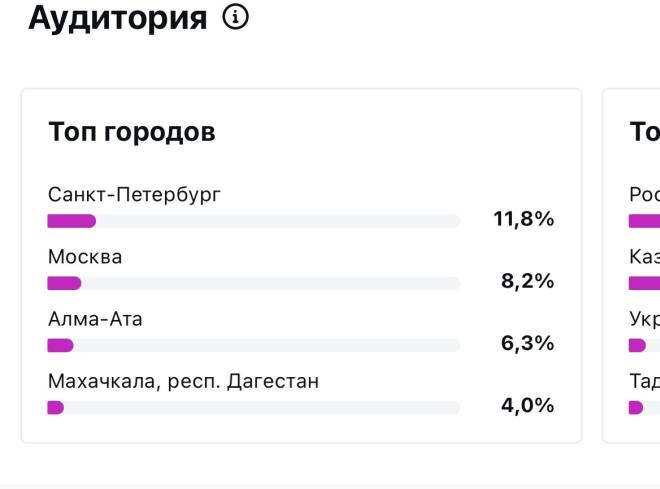Click the country label starting Каз
Image resolution: width=660 pixels, height=489 pixels.
coord(644,257)
